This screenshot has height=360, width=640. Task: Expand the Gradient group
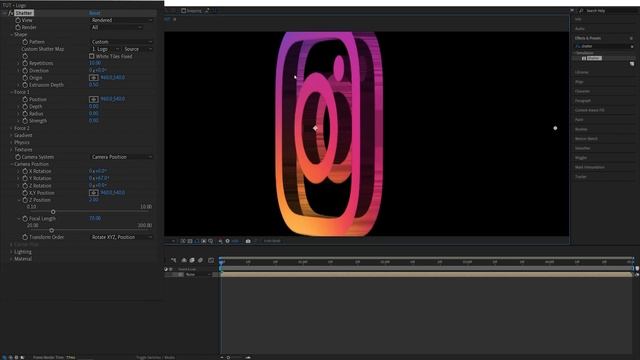coord(11,135)
